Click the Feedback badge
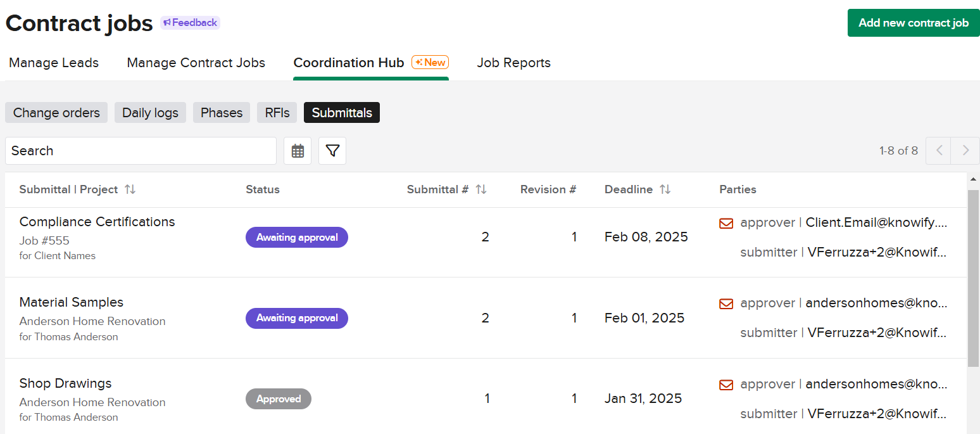 tap(190, 23)
